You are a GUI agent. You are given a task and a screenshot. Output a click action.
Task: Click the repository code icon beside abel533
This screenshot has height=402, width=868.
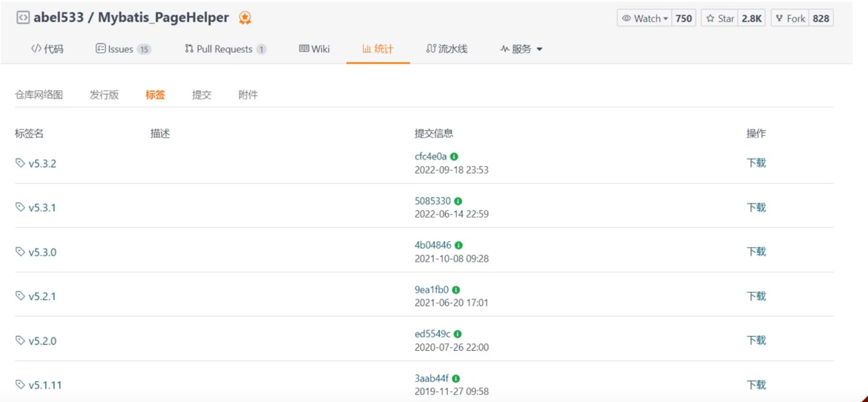click(x=23, y=18)
